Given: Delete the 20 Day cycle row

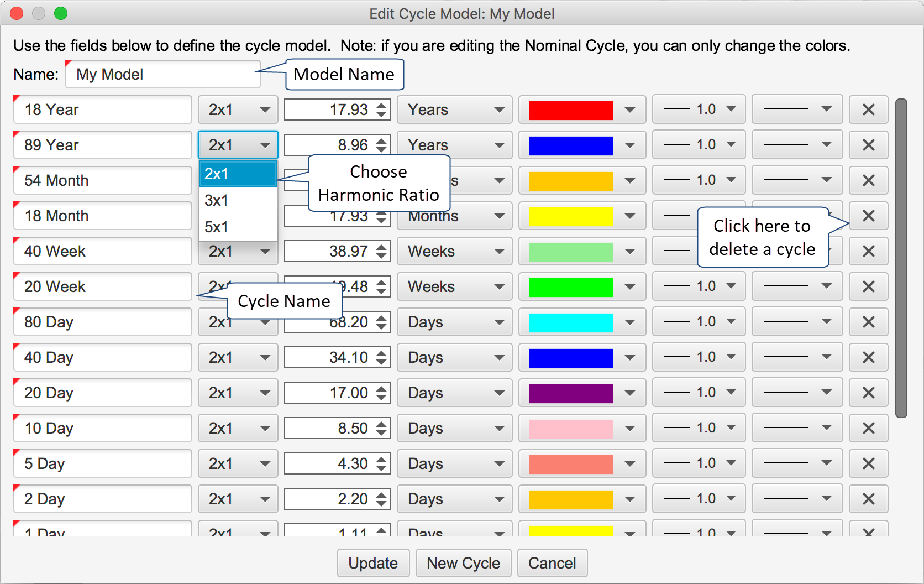Looking at the screenshot, I should click(x=868, y=393).
